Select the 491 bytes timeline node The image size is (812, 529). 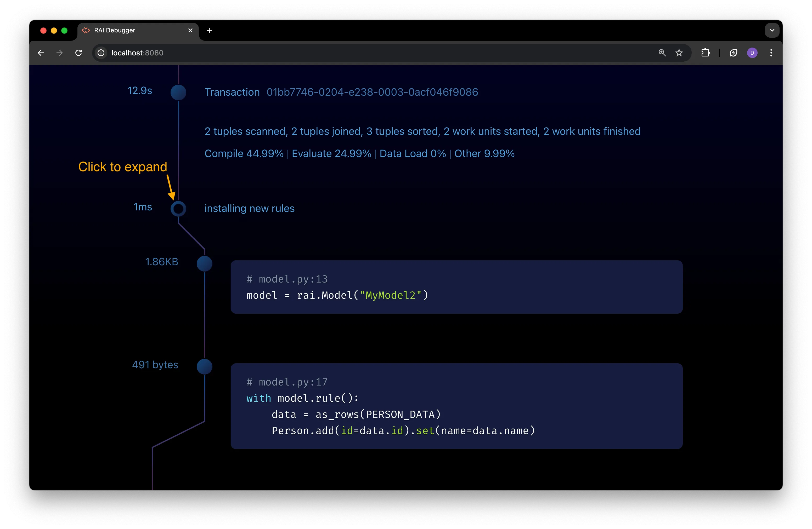(x=205, y=366)
